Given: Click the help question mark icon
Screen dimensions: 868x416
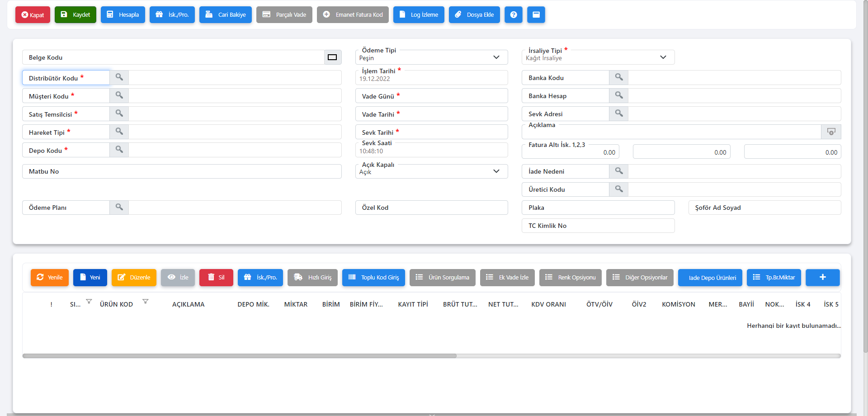Looking at the screenshot, I should click(x=513, y=14).
